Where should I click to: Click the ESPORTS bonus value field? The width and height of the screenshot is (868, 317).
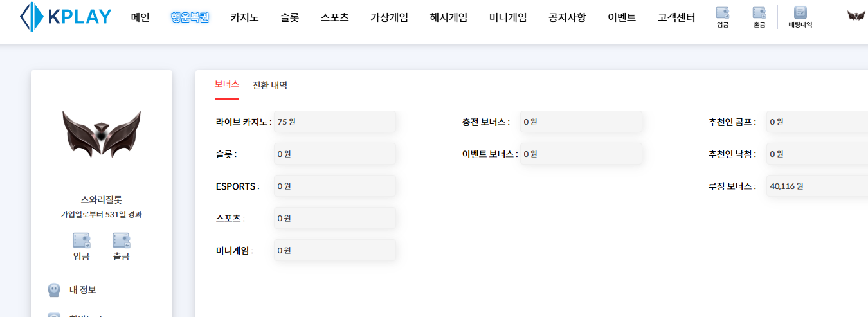click(335, 186)
